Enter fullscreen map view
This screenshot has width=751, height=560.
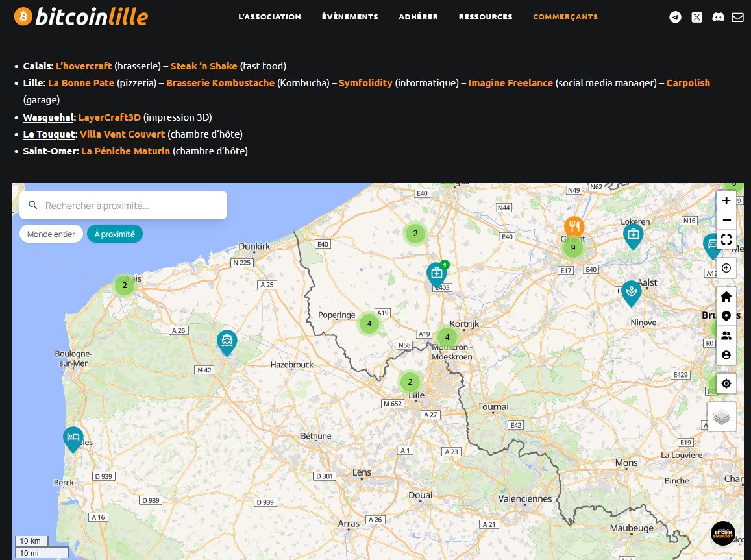726,240
